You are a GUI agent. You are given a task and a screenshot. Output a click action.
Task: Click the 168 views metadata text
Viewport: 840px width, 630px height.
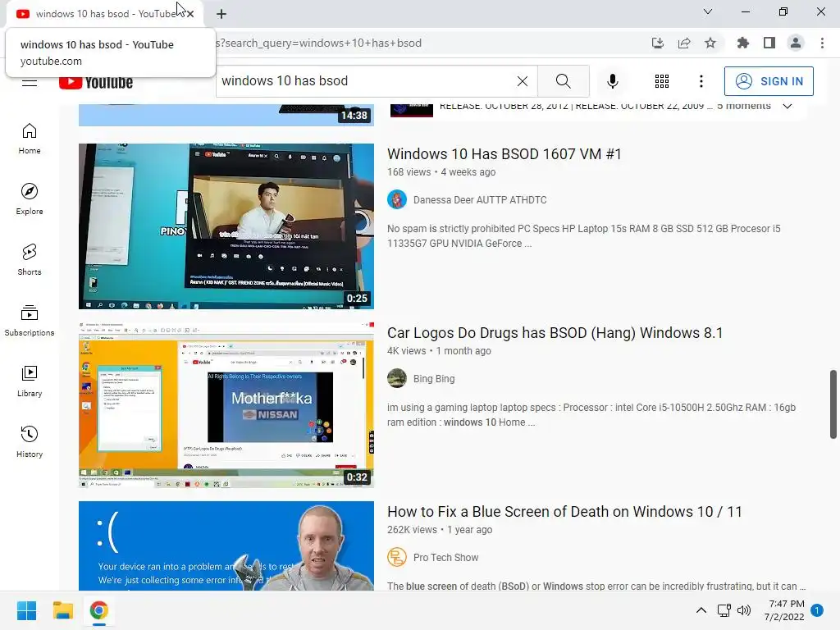409,172
